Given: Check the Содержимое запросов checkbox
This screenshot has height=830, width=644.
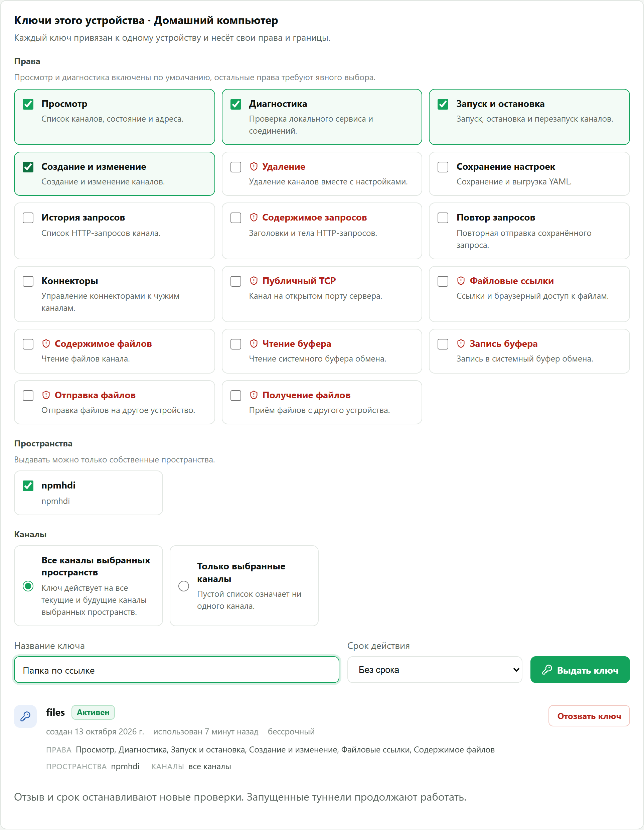Looking at the screenshot, I should [236, 218].
